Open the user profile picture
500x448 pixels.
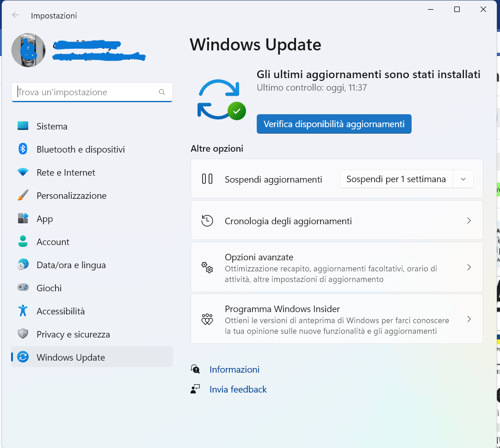coord(28,50)
